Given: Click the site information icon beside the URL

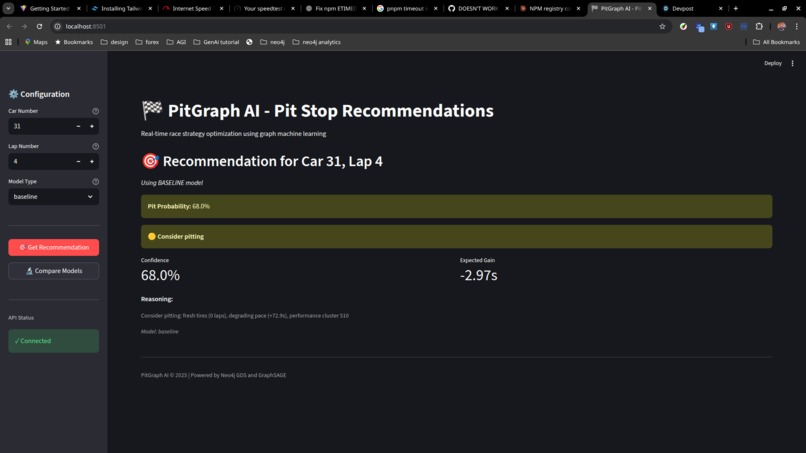Looking at the screenshot, I should (x=58, y=26).
